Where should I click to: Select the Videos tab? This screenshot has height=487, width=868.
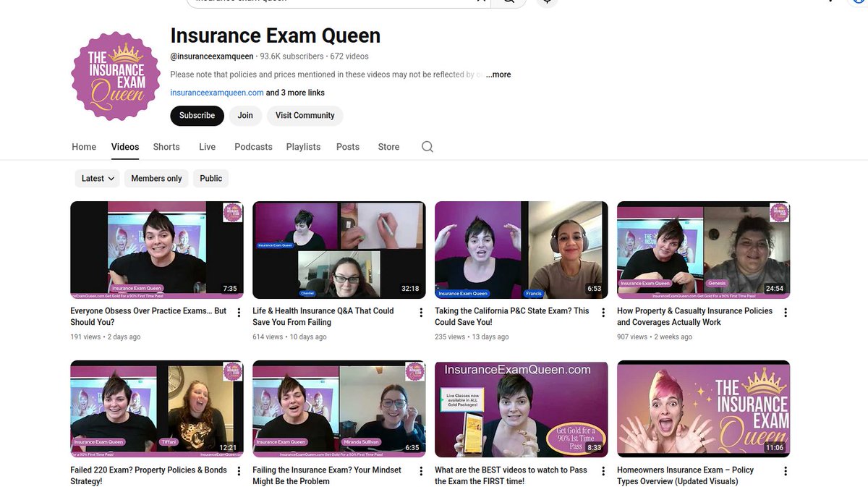[x=125, y=147]
